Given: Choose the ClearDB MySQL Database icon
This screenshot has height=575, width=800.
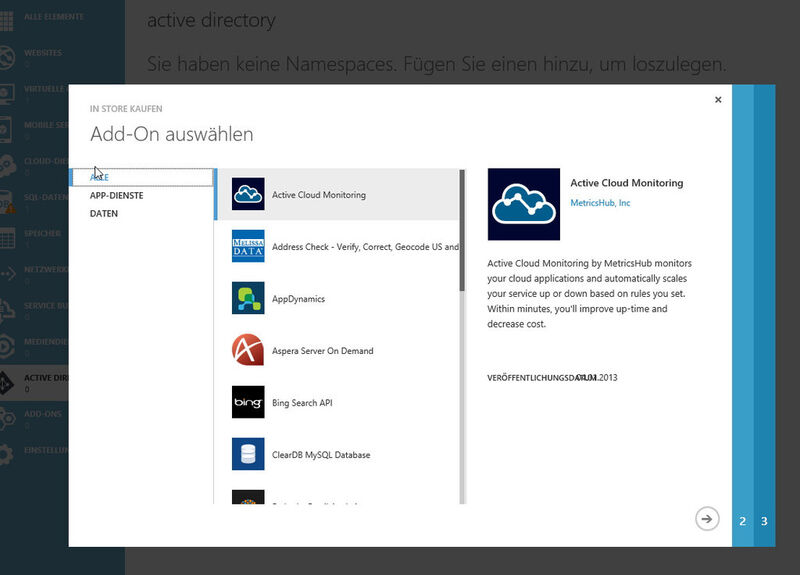Looking at the screenshot, I should point(248,454).
